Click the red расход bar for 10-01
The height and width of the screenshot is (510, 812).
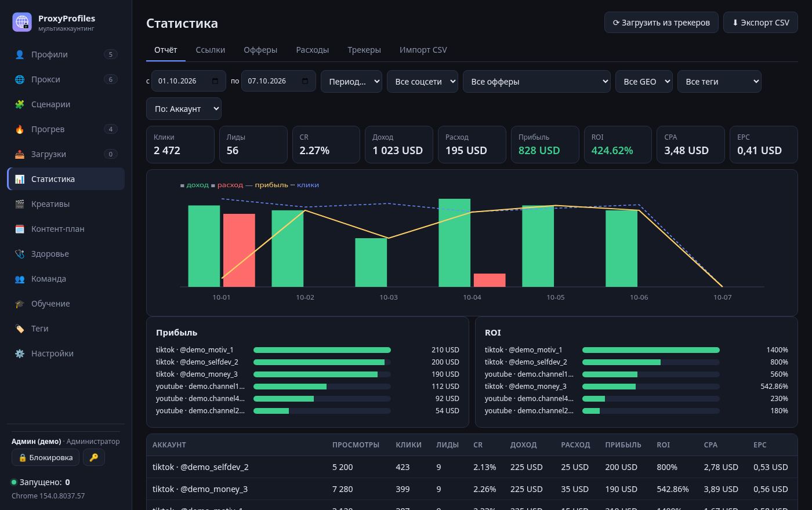[x=239, y=250]
